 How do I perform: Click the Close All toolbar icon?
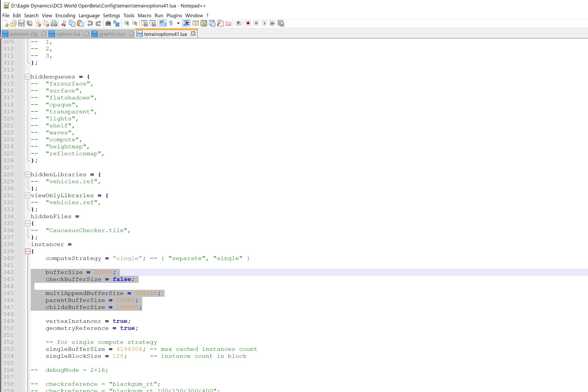click(46, 24)
